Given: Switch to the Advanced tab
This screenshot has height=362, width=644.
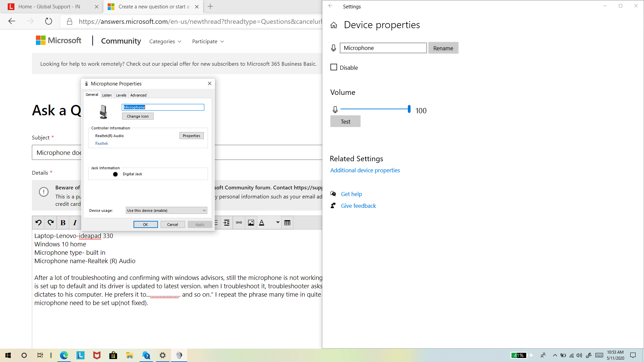Looking at the screenshot, I should 138,95.
